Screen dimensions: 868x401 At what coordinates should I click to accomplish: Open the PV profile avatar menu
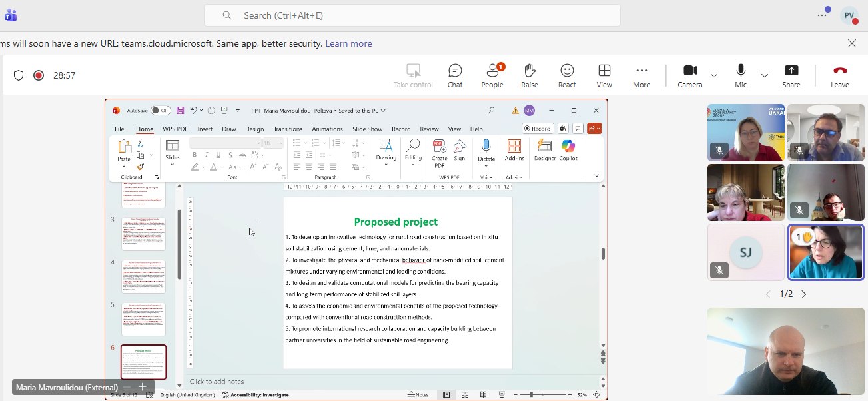pos(849,15)
